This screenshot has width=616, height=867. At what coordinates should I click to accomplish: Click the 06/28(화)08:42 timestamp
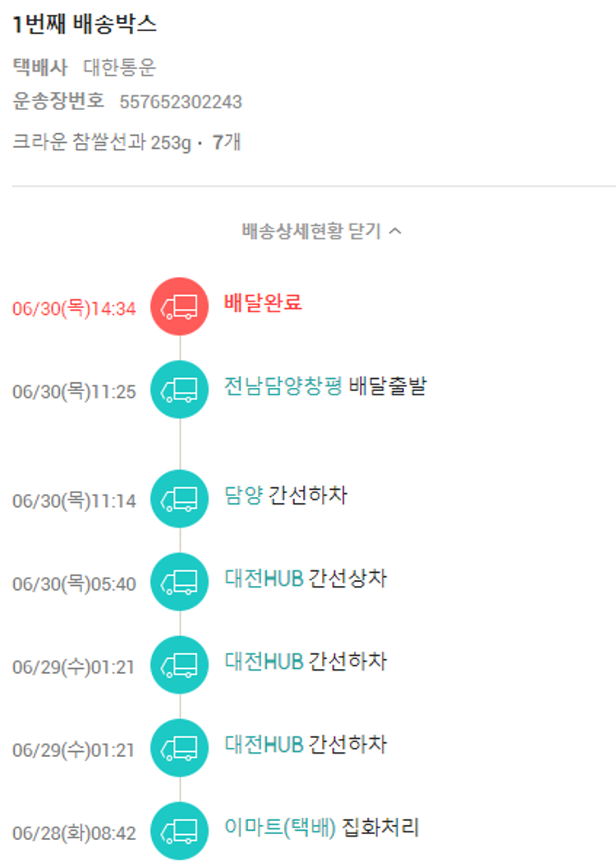(x=74, y=833)
